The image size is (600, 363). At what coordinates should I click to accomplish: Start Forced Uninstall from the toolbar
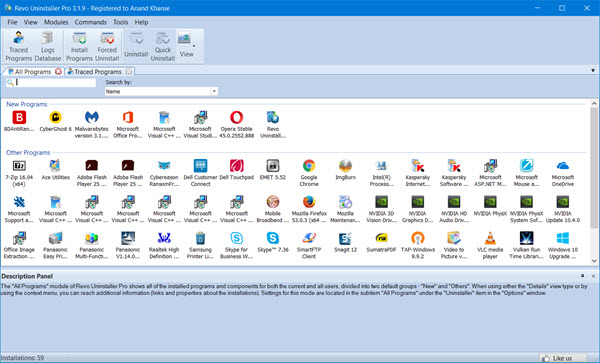(x=107, y=46)
